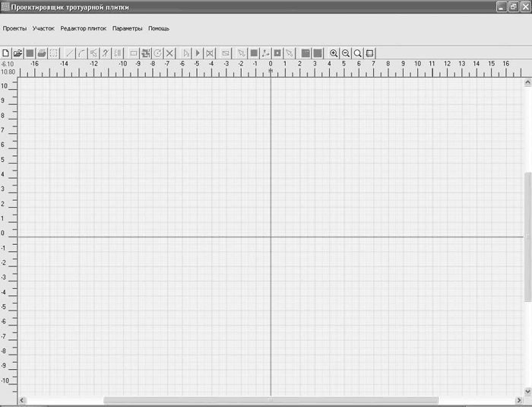Image resolution: width=532 pixels, height=407 pixels.
Task: Click the first dark panel icon
Action: pos(306,53)
